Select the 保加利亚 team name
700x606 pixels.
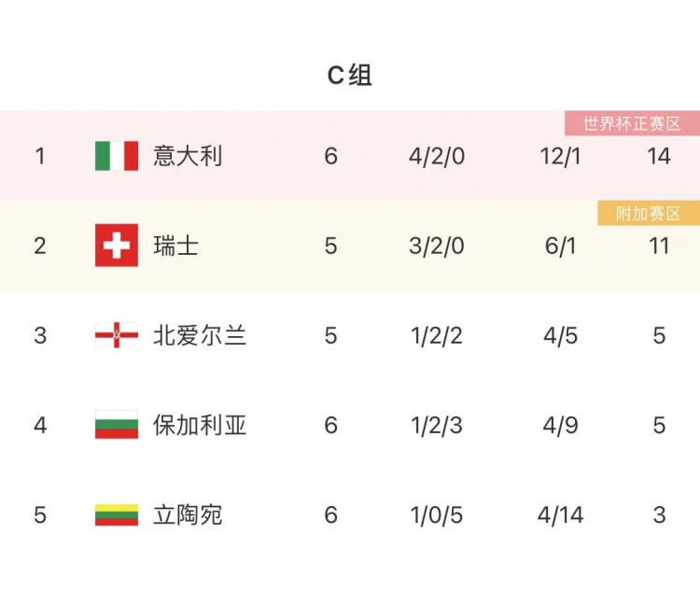200,425
